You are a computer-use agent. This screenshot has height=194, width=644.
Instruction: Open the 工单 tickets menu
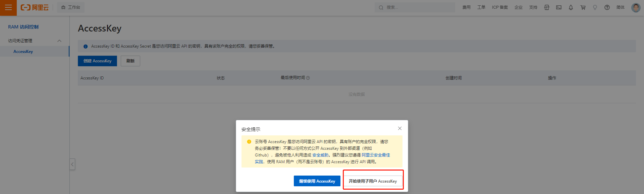(x=481, y=7)
